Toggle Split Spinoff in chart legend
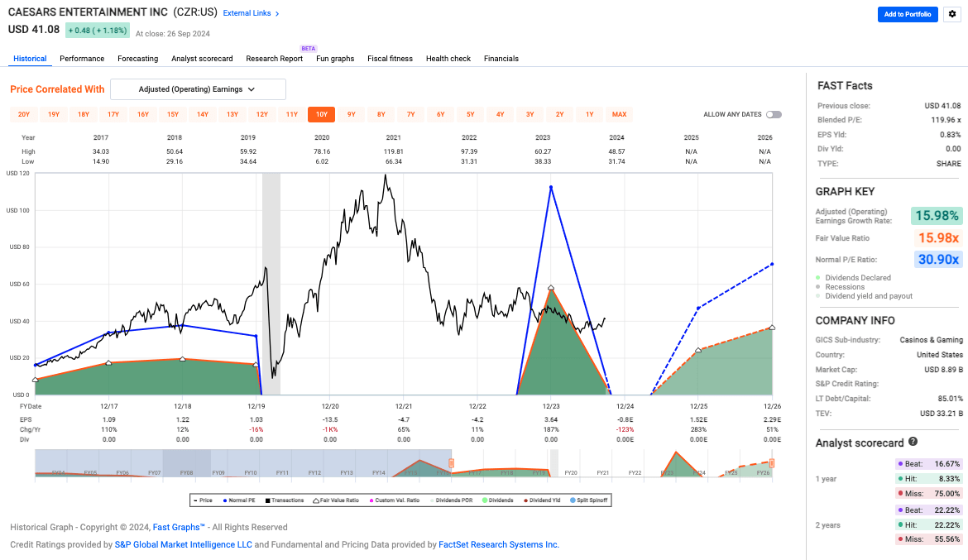Screen dimensions: 968x560 (589, 500)
